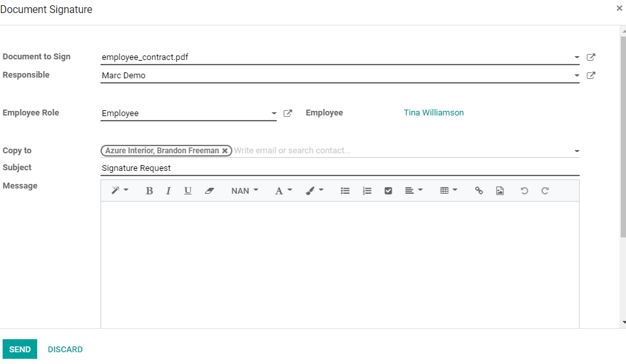Open the Employee Role dropdown arrow
Viewport: 626px width, 364px height.
(274, 114)
